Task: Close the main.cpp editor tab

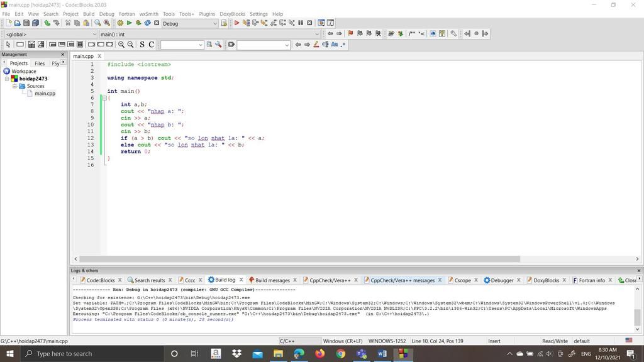Action: coord(99,56)
